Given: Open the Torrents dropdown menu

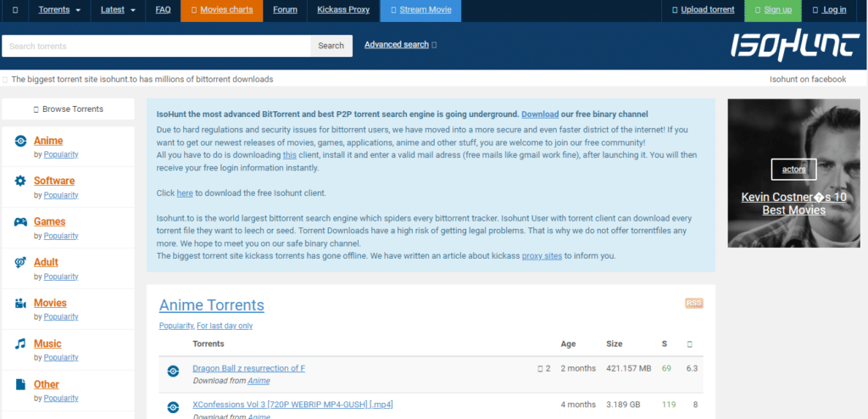Looking at the screenshot, I should [59, 10].
